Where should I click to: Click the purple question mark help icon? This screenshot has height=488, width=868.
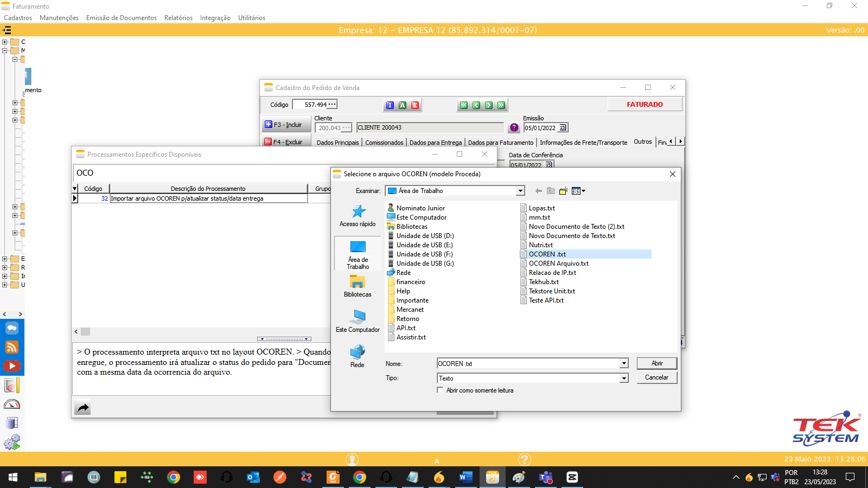point(514,128)
